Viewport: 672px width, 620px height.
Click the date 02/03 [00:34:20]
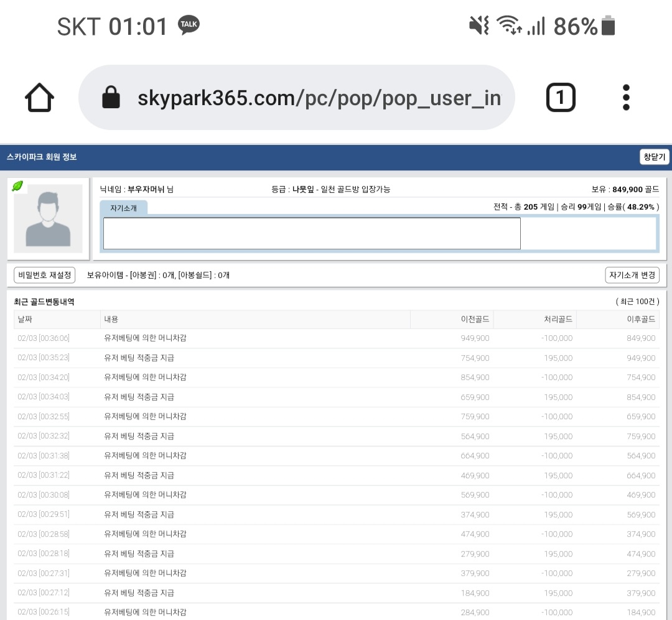coord(44,377)
